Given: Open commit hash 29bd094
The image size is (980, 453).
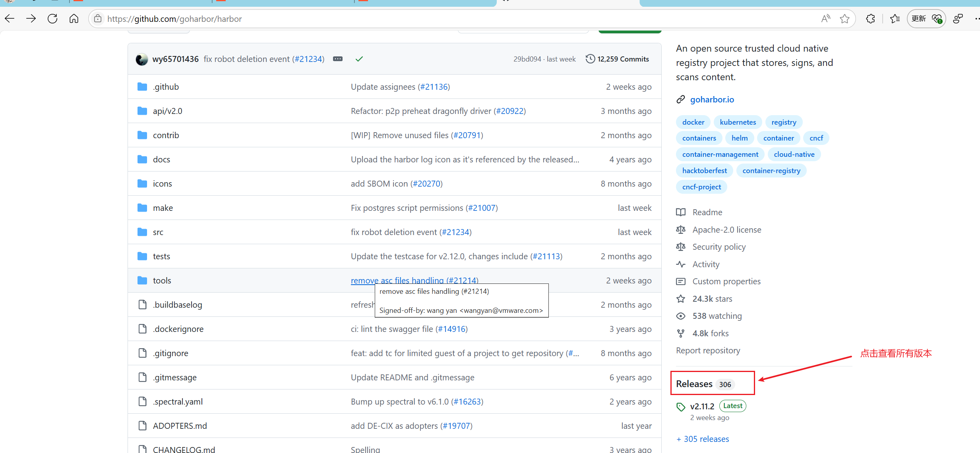Looking at the screenshot, I should point(527,59).
